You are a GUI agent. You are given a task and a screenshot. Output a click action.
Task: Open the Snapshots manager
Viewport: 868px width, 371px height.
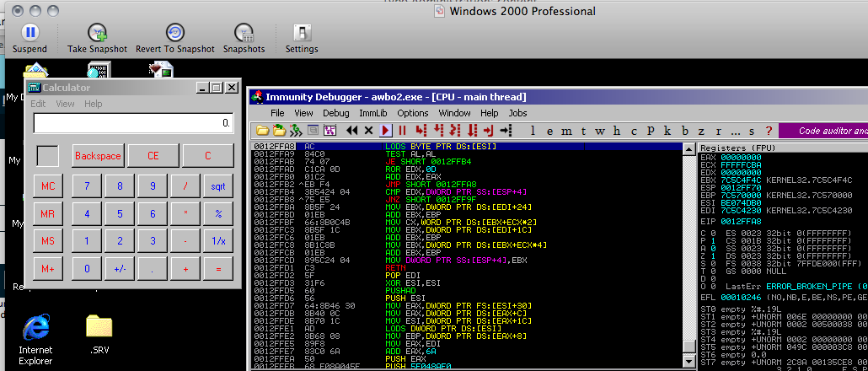tap(244, 38)
